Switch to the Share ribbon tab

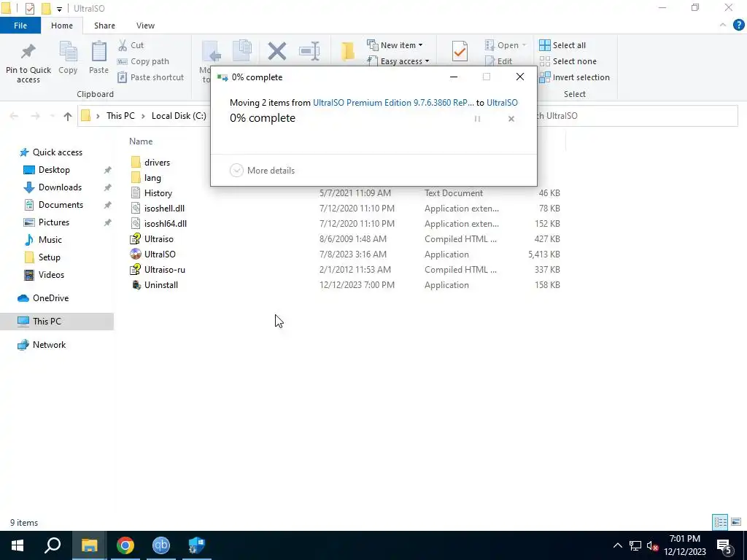(x=104, y=26)
